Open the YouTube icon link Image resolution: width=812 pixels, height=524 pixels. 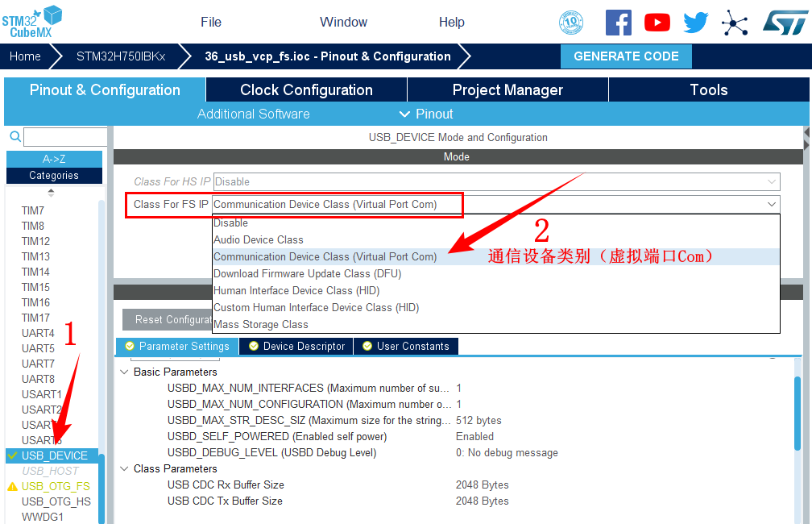[x=657, y=23]
